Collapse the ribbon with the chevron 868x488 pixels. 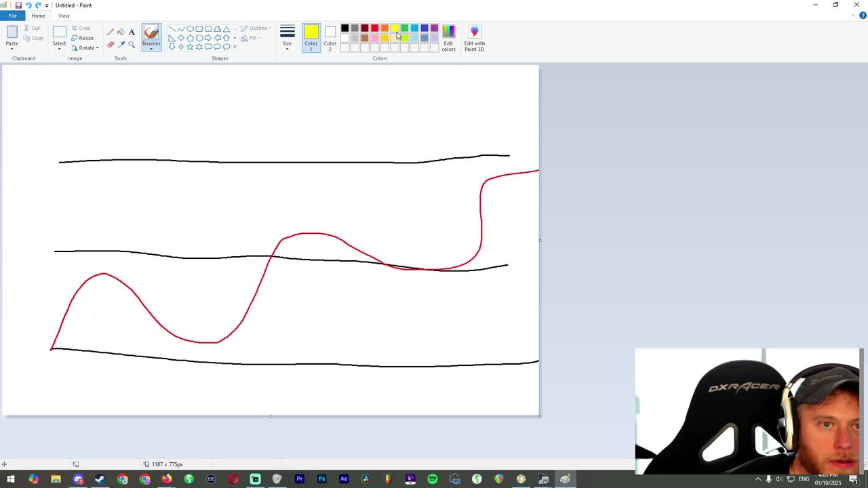[854, 16]
